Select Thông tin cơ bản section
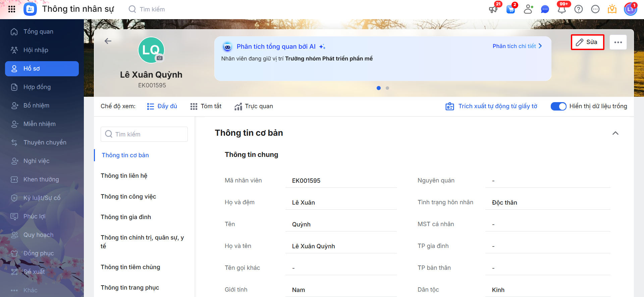644x297 pixels. (125, 155)
